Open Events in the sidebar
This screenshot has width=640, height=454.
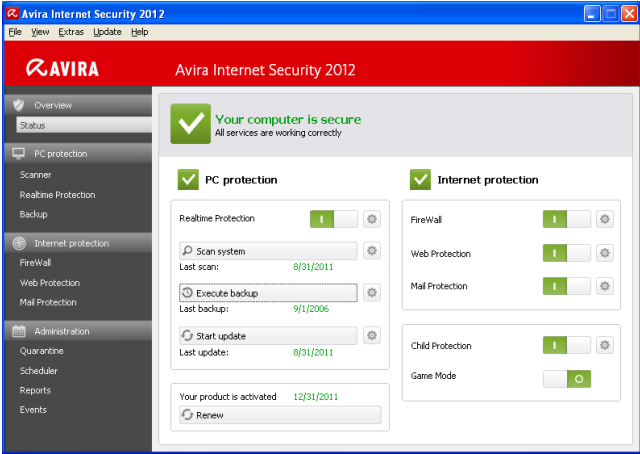[x=33, y=409]
